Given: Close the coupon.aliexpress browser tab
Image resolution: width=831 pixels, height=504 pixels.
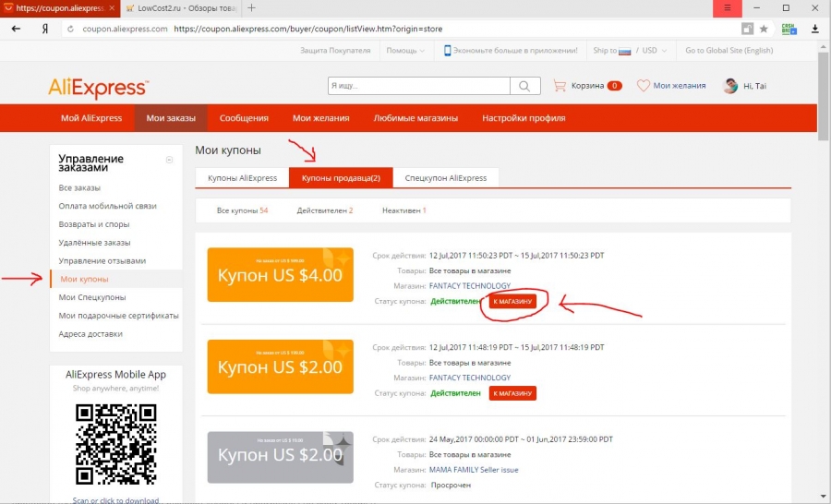Looking at the screenshot, I should click(112, 8).
